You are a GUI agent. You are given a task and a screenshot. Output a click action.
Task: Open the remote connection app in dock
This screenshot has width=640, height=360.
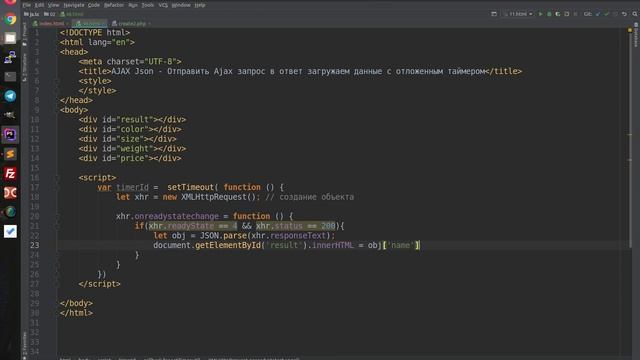click(10, 58)
